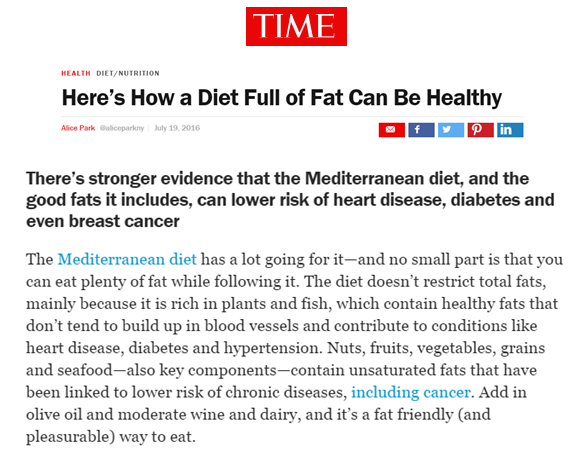Click the word 'hypertension' in the paragraph
587x454 pixels.
pyautogui.click(x=273, y=348)
